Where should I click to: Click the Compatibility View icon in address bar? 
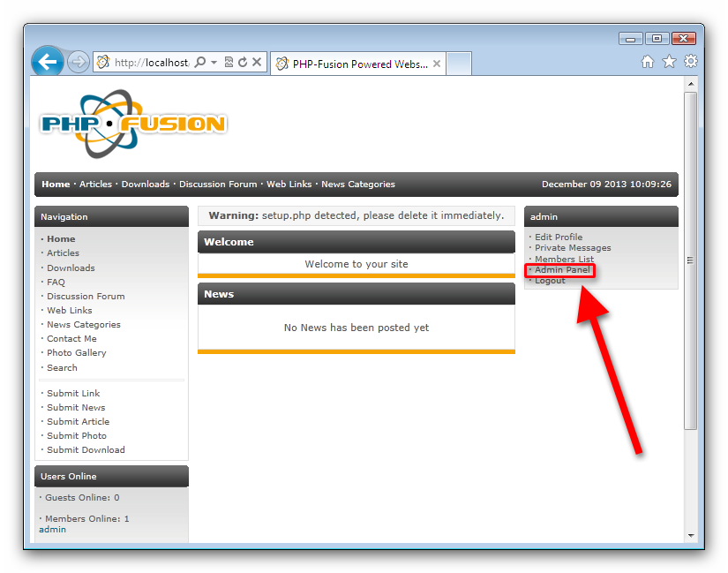coord(229,63)
